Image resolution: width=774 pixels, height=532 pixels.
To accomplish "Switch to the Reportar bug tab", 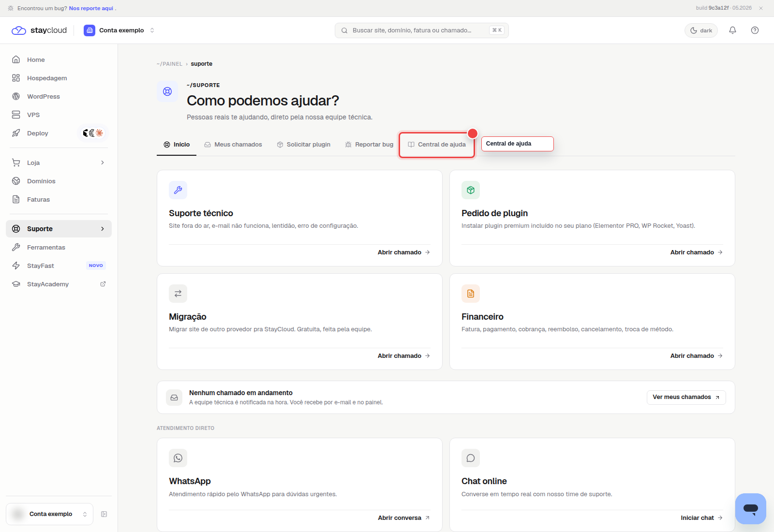I will click(369, 145).
